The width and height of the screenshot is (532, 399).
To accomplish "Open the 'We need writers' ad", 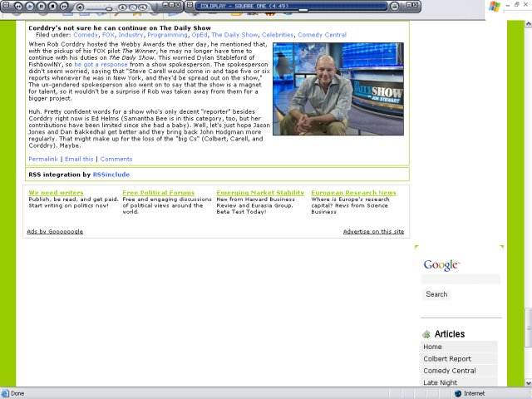I will point(56,193).
